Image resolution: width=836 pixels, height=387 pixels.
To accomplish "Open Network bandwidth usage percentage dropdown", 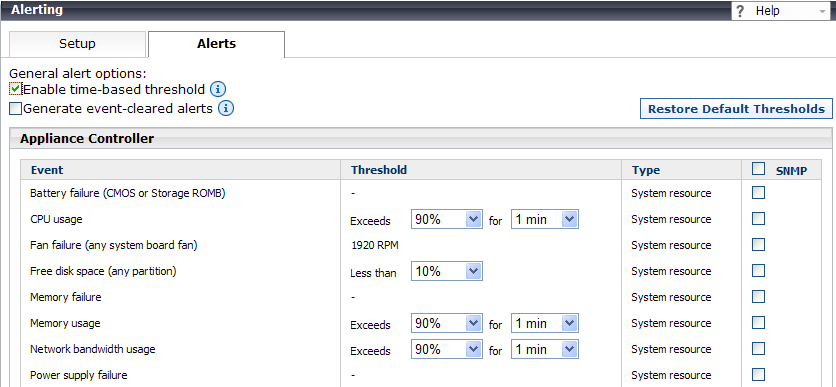I will (x=447, y=350).
